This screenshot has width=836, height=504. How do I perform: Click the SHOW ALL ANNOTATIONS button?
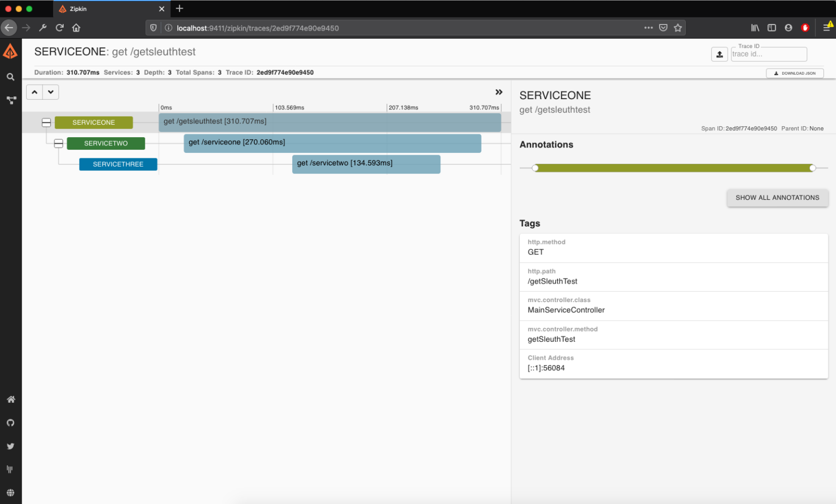(x=777, y=198)
